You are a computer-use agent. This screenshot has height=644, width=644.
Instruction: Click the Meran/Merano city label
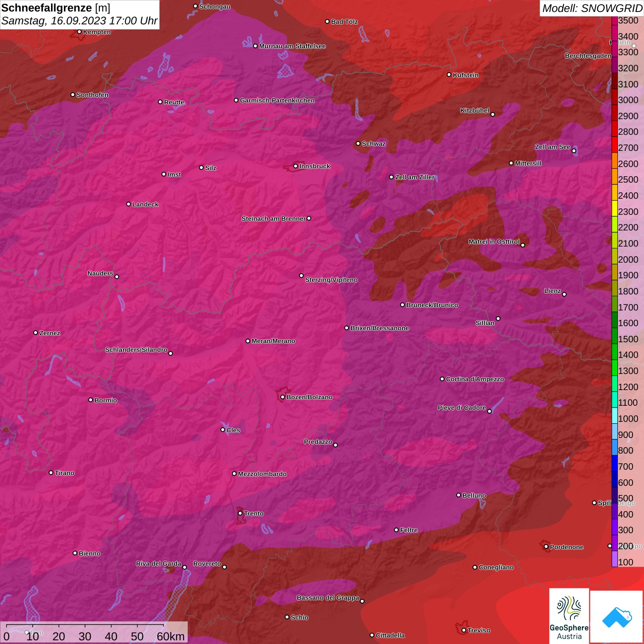(273, 341)
